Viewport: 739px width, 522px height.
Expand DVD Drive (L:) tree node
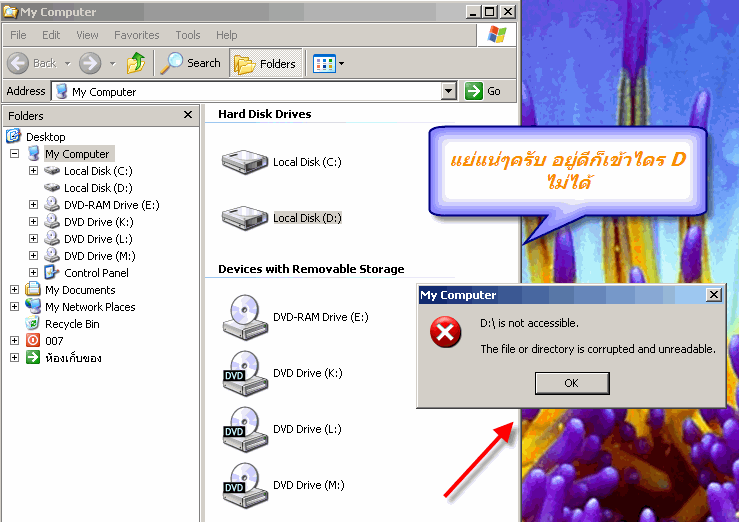[x=33, y=238]
